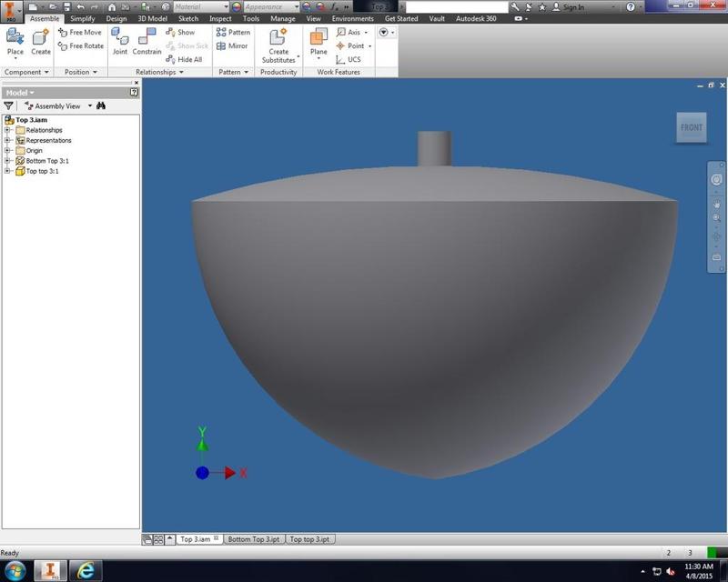This screenshot has height=582, width=728.
Task: Switch to the Inspect ribbon tab
Action: (220, 18)
